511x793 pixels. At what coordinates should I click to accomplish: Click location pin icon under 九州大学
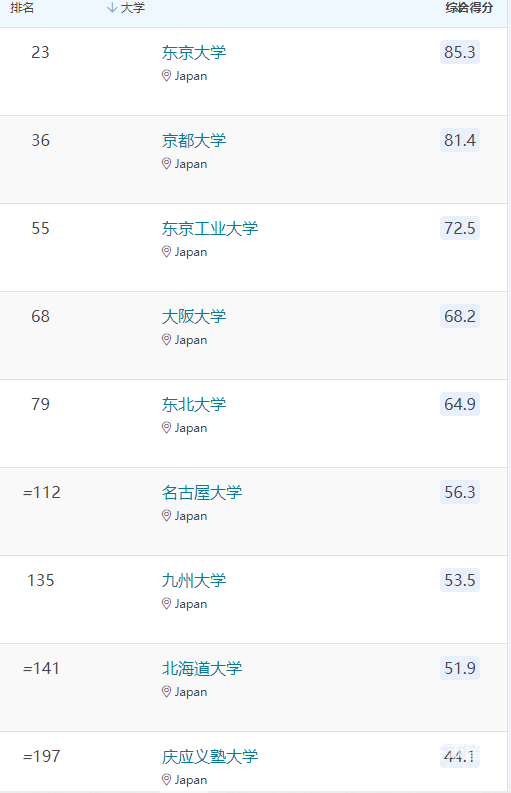pyautogui.click(x=166, y=604)
